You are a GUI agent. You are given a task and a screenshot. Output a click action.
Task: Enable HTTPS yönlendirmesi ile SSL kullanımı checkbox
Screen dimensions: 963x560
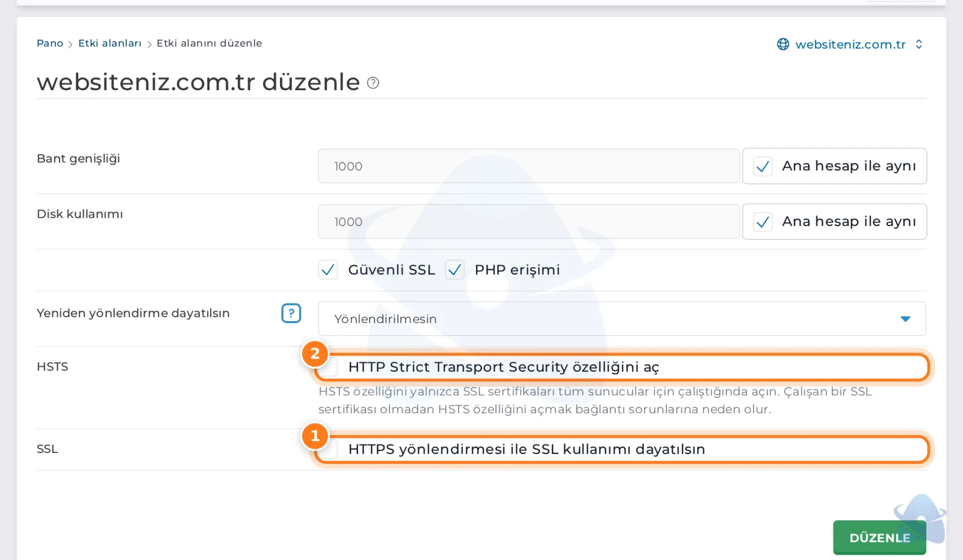point(329,449)
